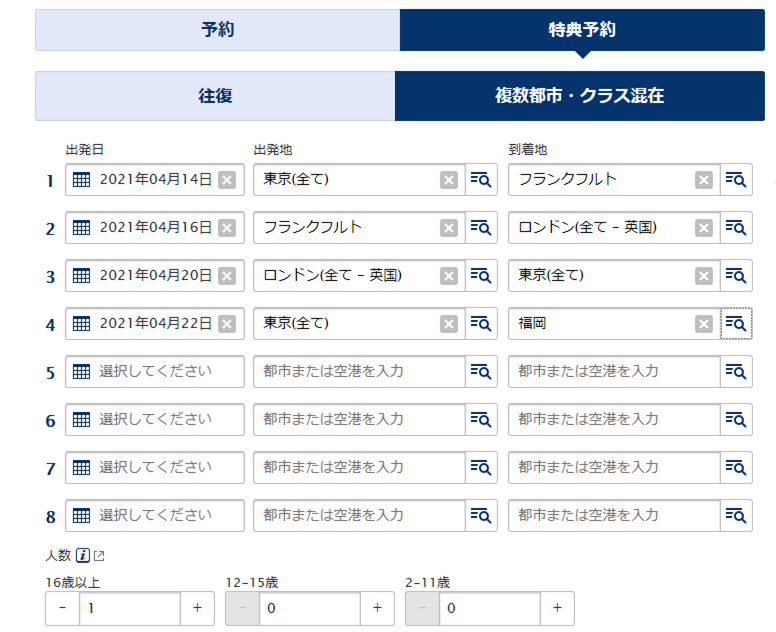Clear 東京(全て) origin in row 4
Screen dimensions: 776x632
[449, 324]
